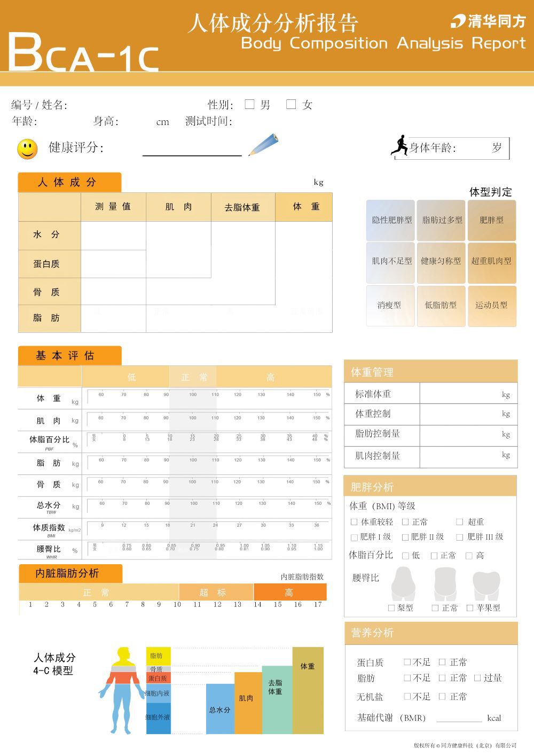Image resolution: width=534 pixels, height=756 pixels.
Task: Click the green 去脂体重 bar
Action: pos(277,700)
